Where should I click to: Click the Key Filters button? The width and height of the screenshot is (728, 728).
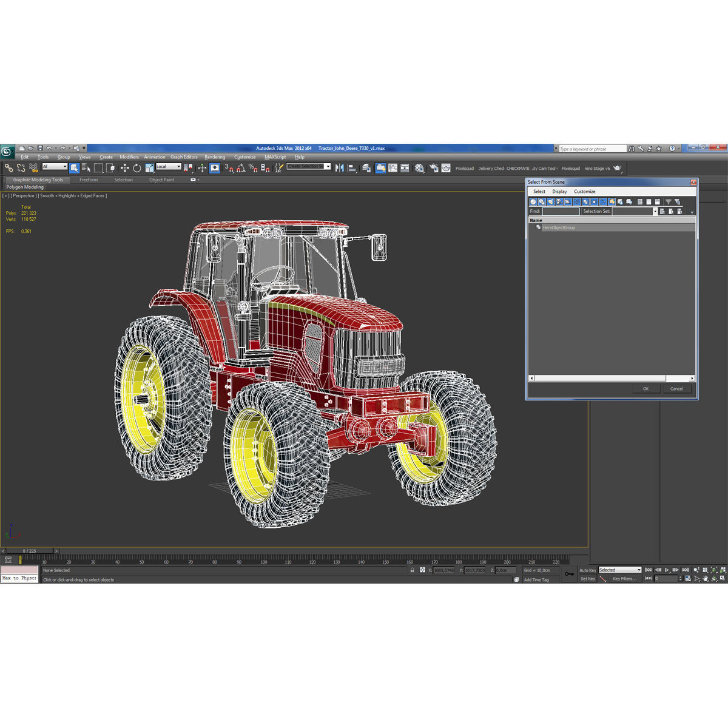pyautogui.click(x=625, y=579)
